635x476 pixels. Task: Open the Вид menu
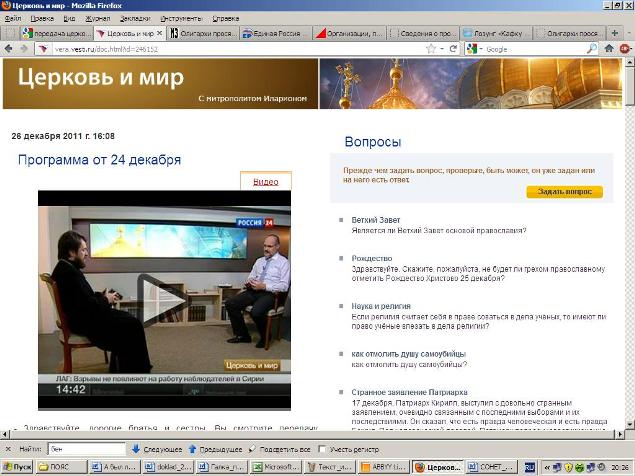tap(69, 19)
